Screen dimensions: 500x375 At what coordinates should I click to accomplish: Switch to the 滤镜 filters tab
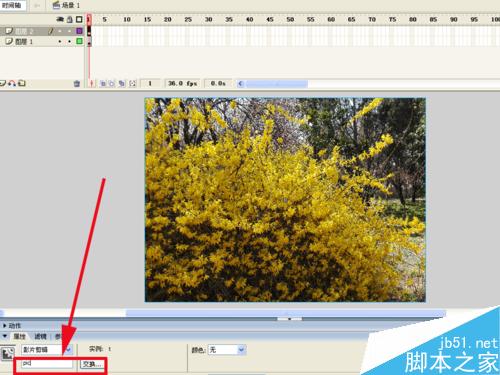pyautogui.click(x=41, y=336)
